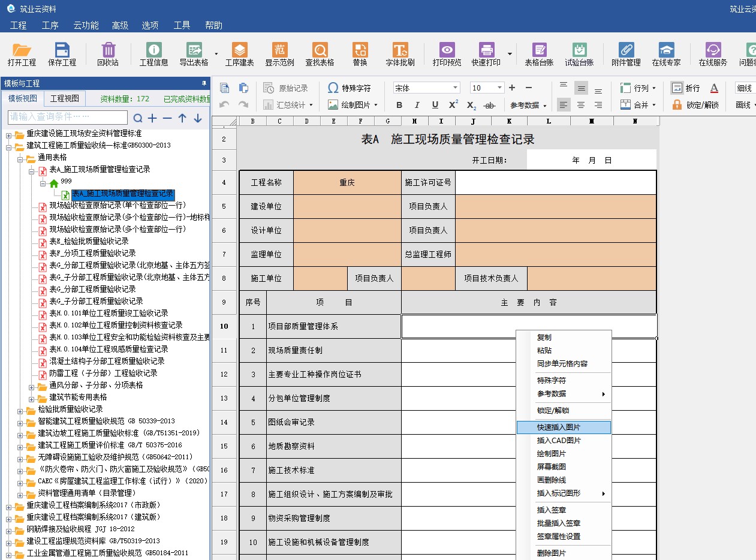Click the 快速打印 quick print icon
Image resolution: width=756 pixels, height=560 pixels.
click(x=486, y=54)
